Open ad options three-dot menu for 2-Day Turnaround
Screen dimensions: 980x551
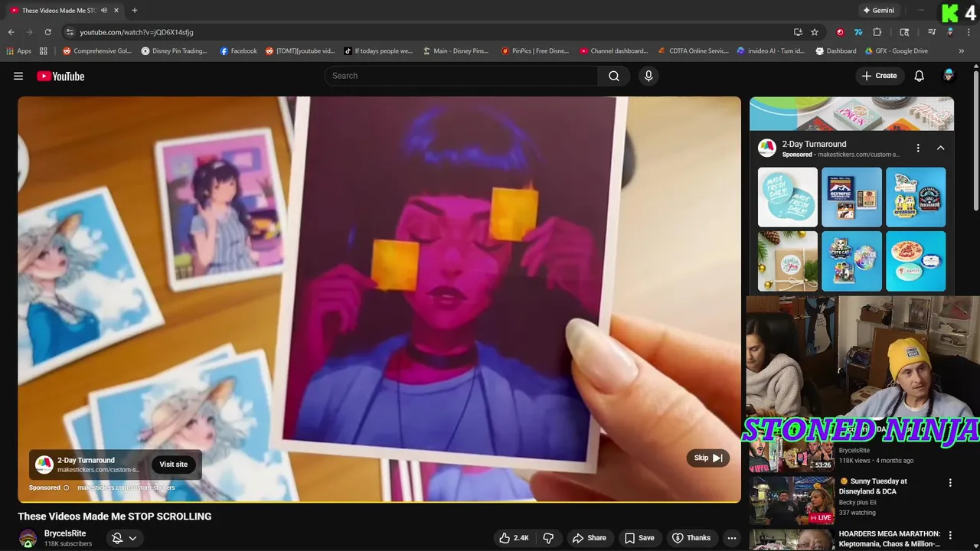pos(918,148)
